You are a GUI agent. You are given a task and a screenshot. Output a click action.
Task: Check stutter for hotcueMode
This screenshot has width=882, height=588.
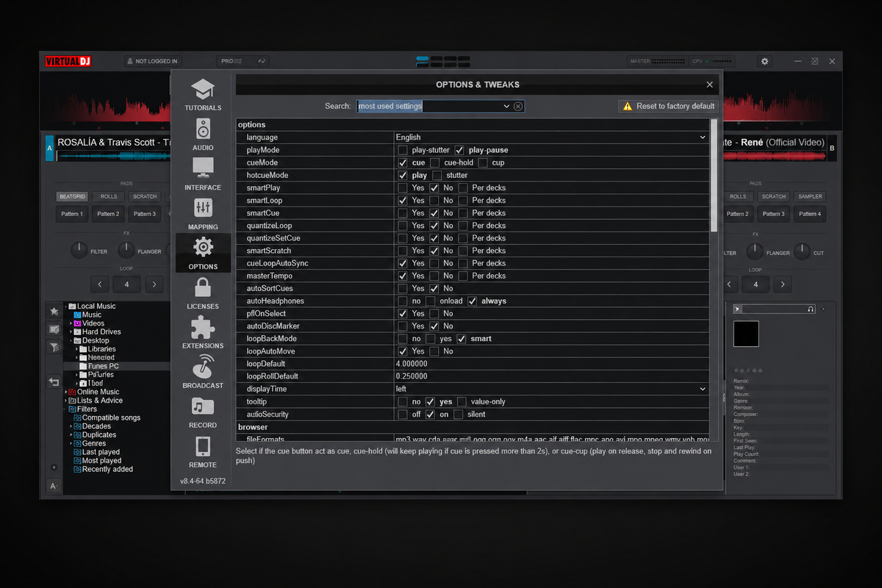coord(437,175)
